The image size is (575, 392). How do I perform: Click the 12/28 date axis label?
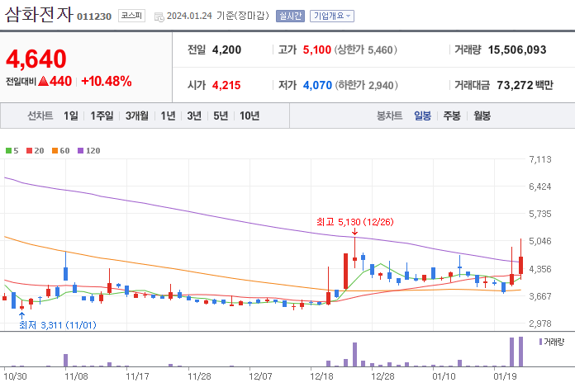383,376
